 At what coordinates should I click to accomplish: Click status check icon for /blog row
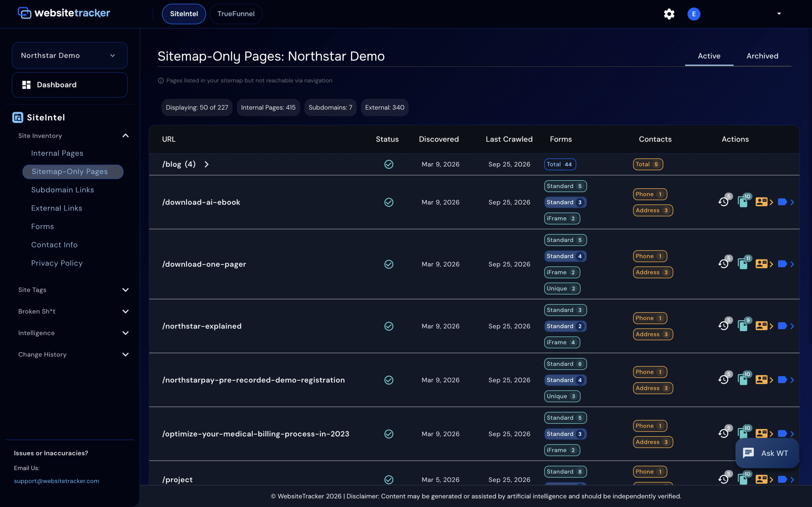(389, 164)
